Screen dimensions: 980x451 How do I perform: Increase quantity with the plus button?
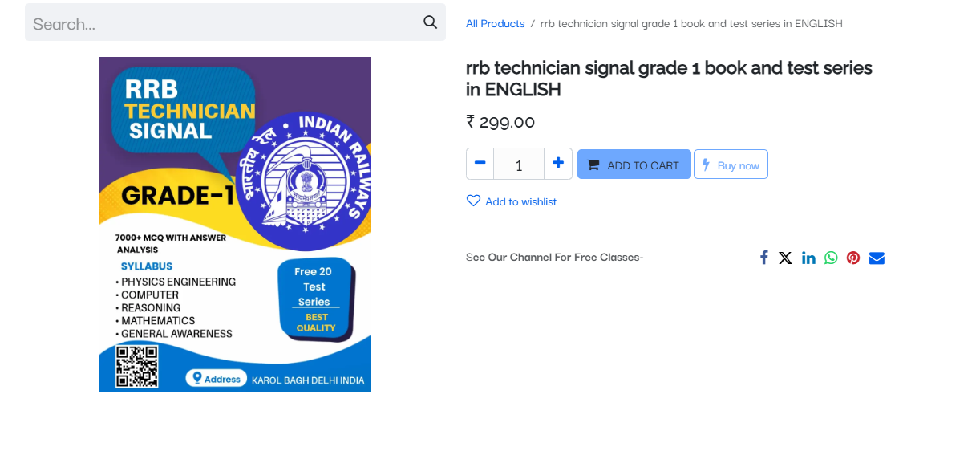pyautogui.click(x=558, y=164)
